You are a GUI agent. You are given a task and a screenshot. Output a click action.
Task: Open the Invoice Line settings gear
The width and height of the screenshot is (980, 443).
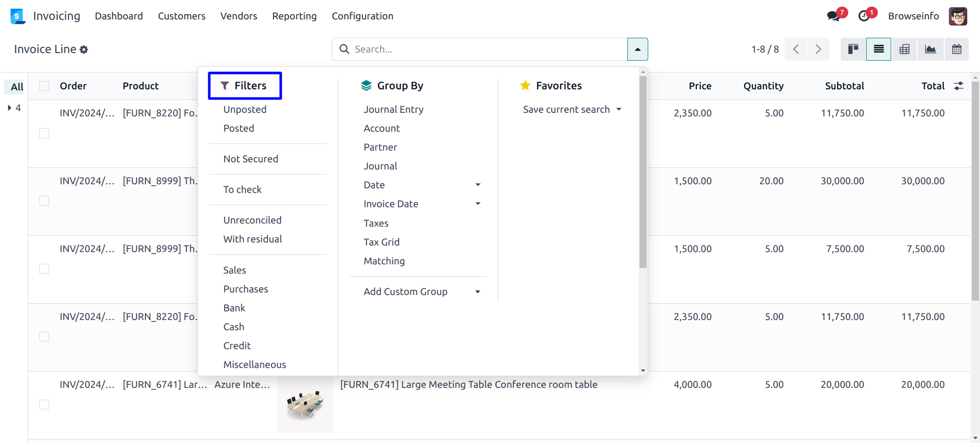pyautogui.click(x=84, y=50)
